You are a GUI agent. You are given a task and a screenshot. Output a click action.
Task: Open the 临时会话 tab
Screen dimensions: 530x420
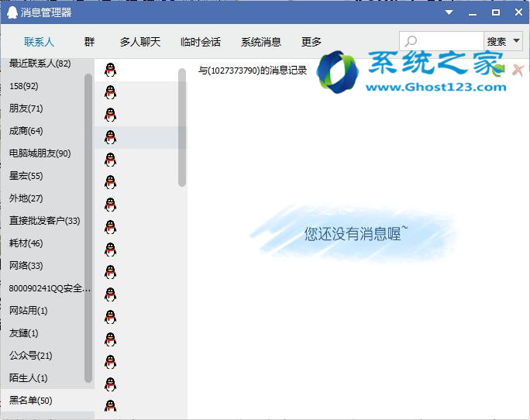(201, 42)
